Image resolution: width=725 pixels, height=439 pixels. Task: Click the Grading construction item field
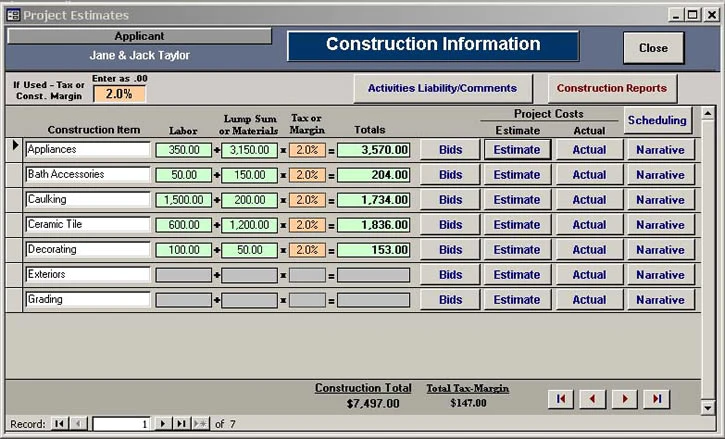click(x=88, y=299)
